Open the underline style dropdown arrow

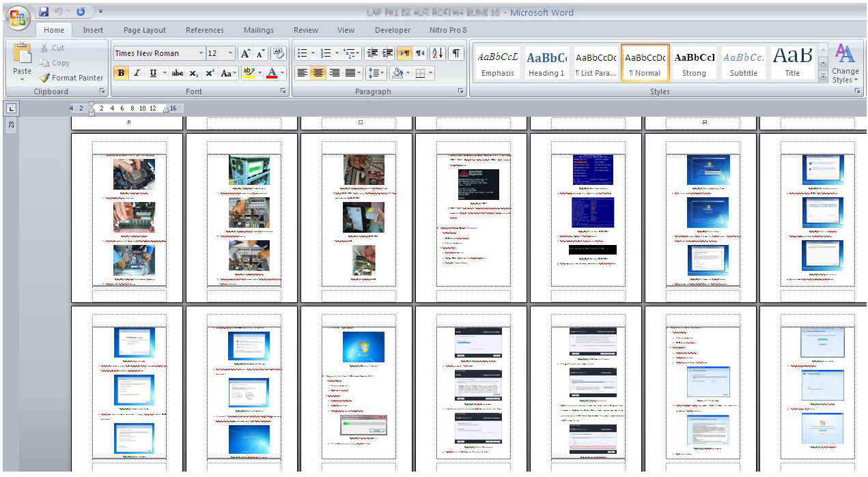(x=164, y=73)
